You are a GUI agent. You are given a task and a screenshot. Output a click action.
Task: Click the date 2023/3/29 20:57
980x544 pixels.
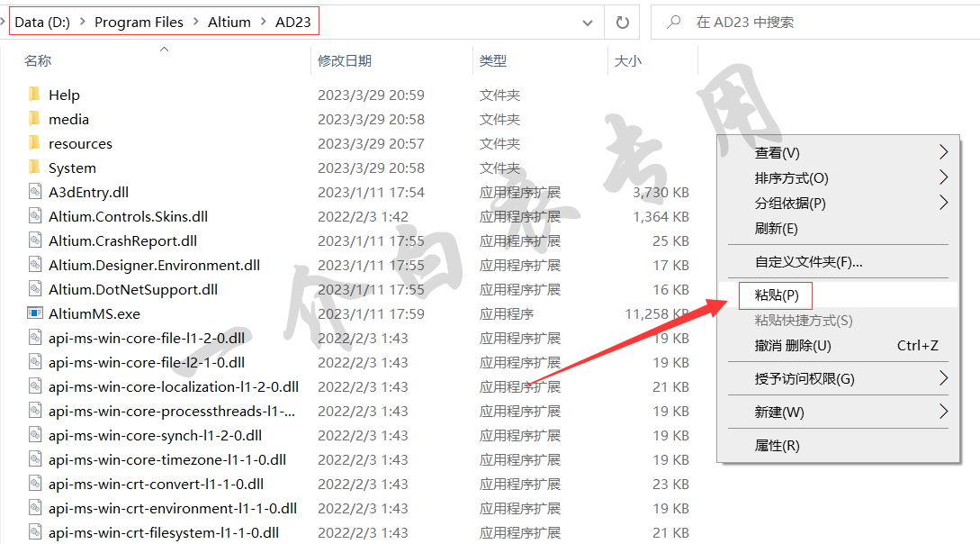tap(371, 144)
